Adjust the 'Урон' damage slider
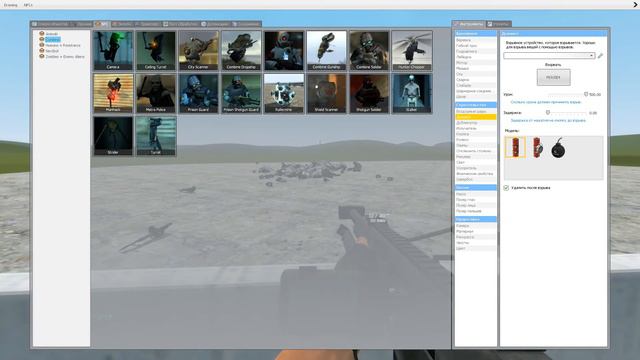 [567, 94]
